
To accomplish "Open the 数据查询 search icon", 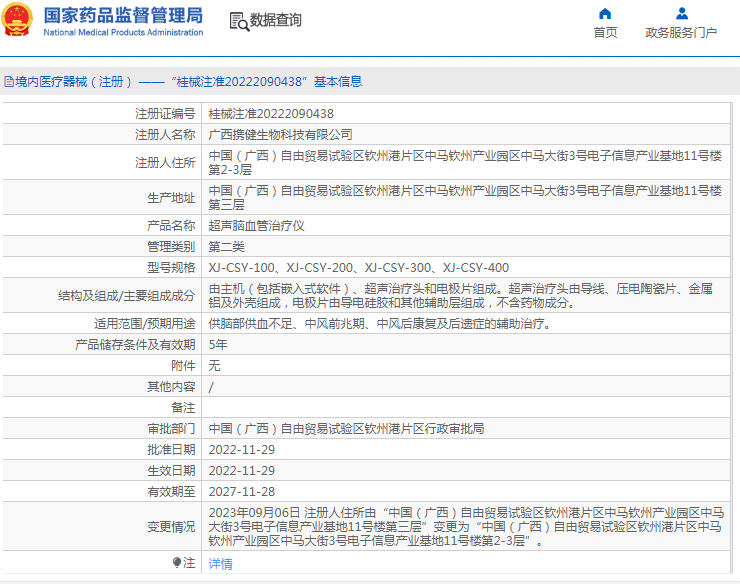I will [x=239, y=22].
